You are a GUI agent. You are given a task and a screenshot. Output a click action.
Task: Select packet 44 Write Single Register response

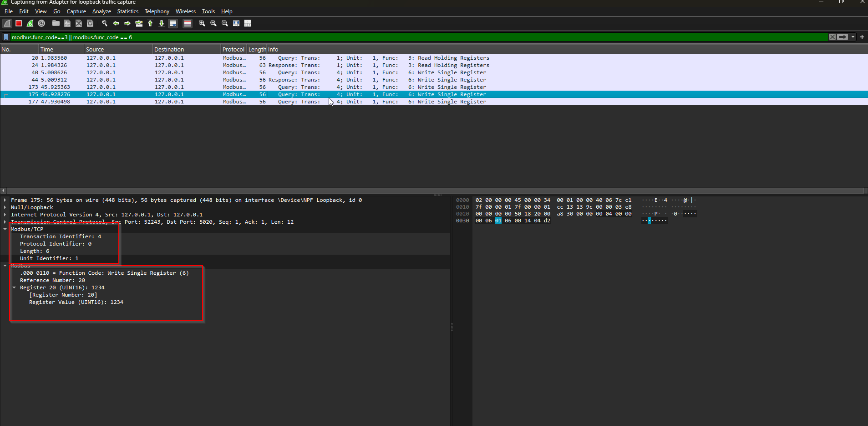[434, 80]
